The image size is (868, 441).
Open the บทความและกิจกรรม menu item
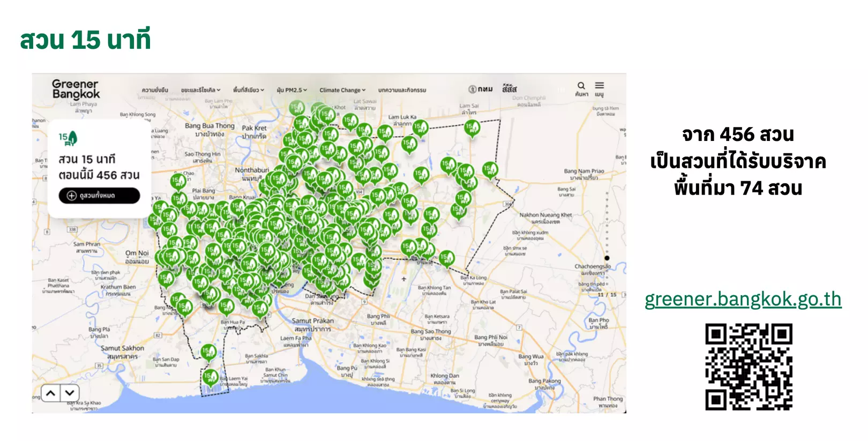[x=402, y=90]
